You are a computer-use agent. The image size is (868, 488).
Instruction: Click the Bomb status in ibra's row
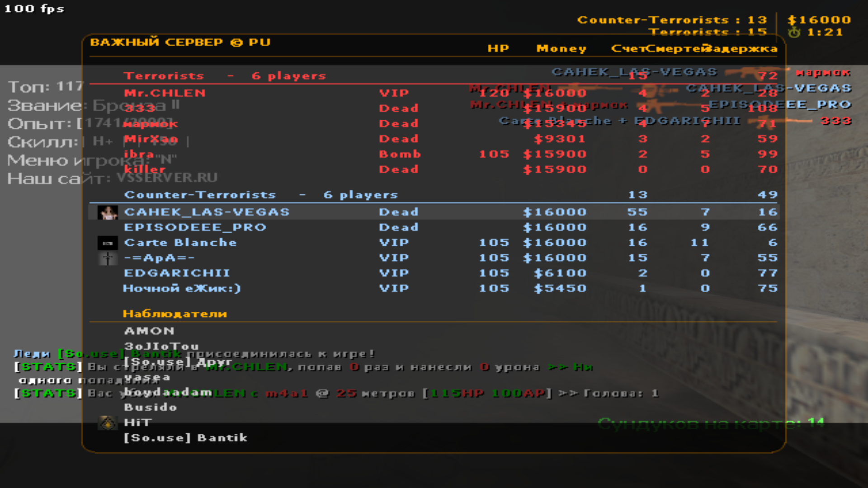(400, 154)
